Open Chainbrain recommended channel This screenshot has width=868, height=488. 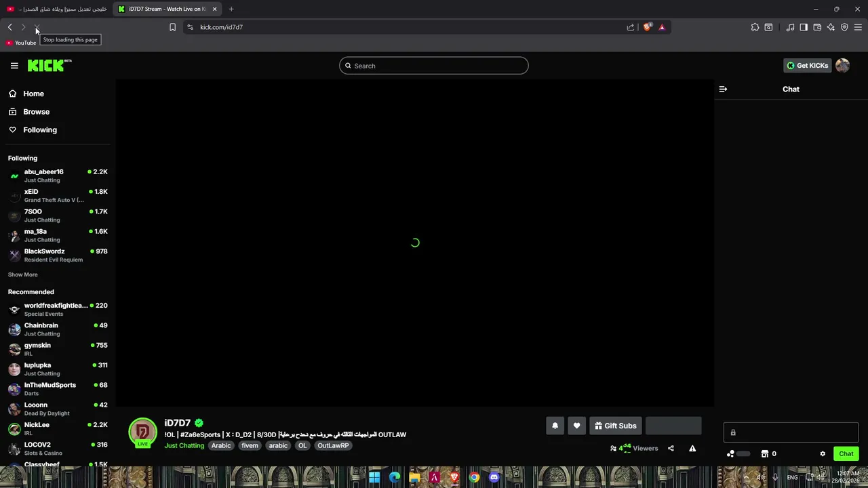58,329
